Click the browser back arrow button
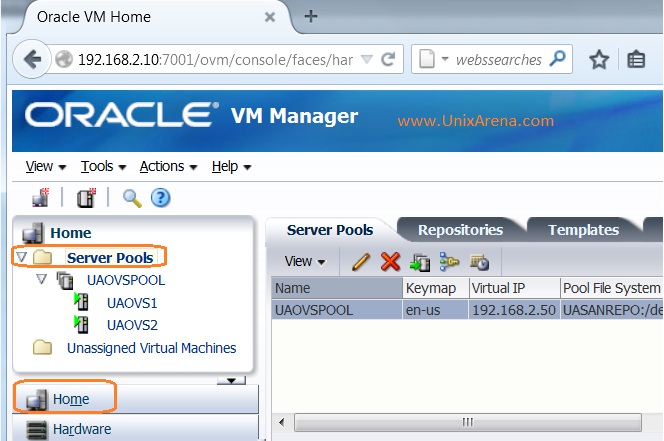The width and height of the screenshot is (664, 441). coord(32,59)
